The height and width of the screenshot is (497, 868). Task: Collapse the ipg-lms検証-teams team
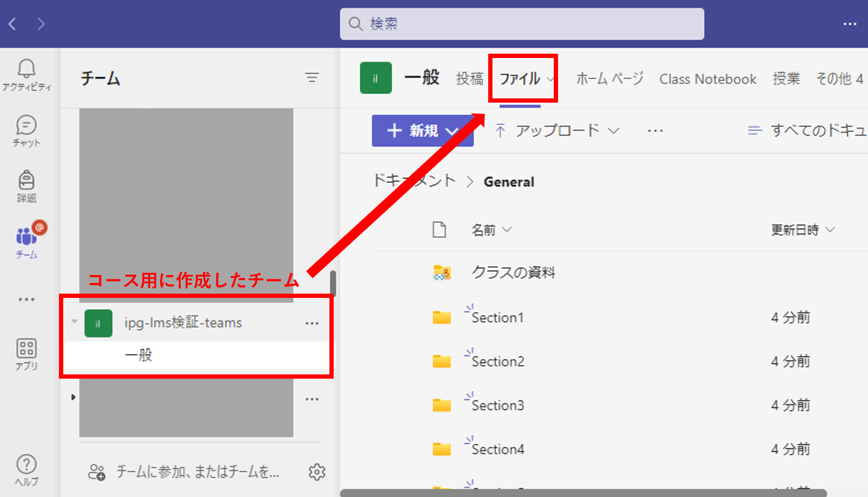(x=74, y=322)
